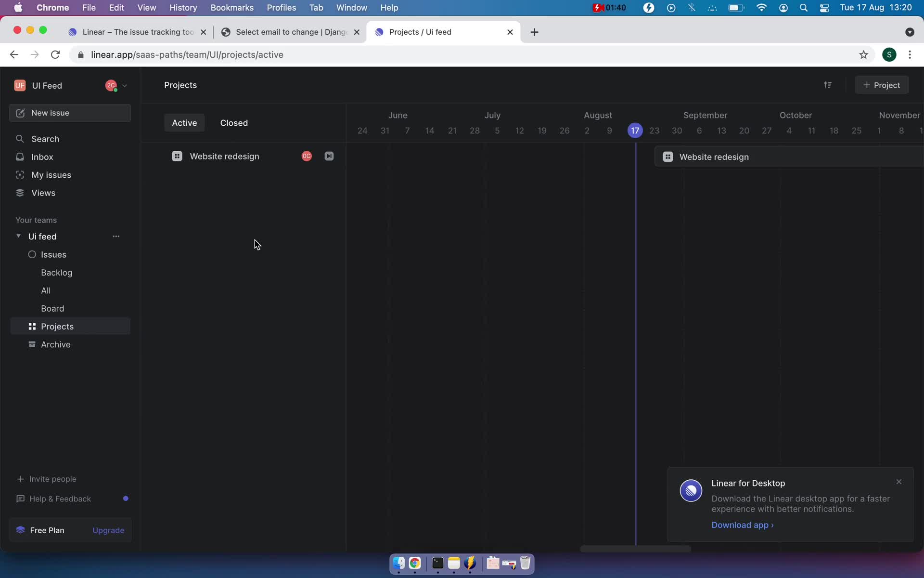
Task: Click the Projects icon in sidebar
Action: (32, 326)
